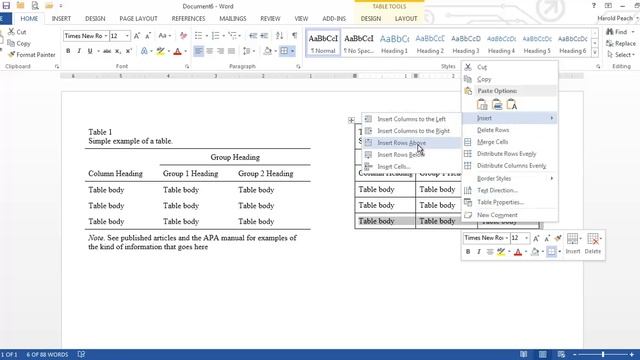Apply the Heading 2 style
Screen dimensions: 640x360
[x=430, y=43]
